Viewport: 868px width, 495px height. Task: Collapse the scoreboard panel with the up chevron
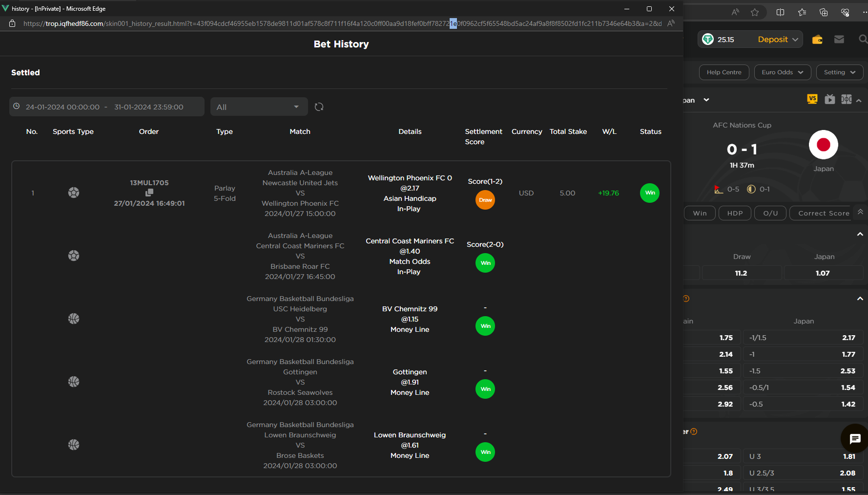tap(859, 100)
